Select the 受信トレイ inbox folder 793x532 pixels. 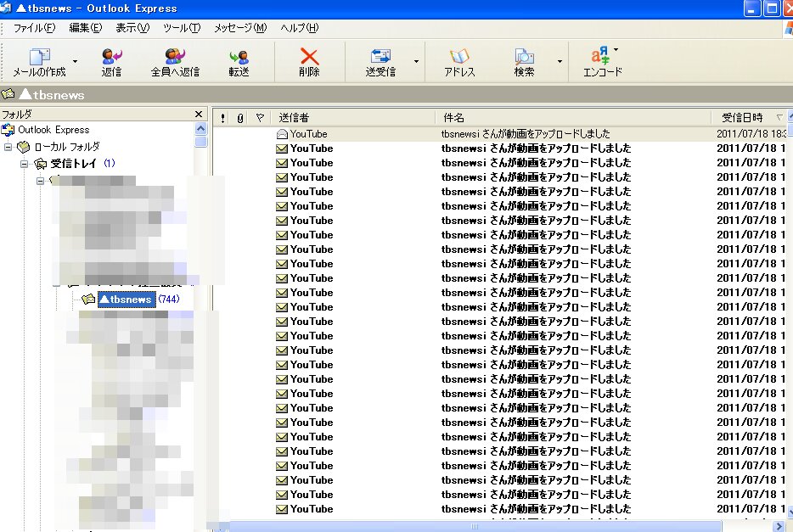(x=73, y=164)
